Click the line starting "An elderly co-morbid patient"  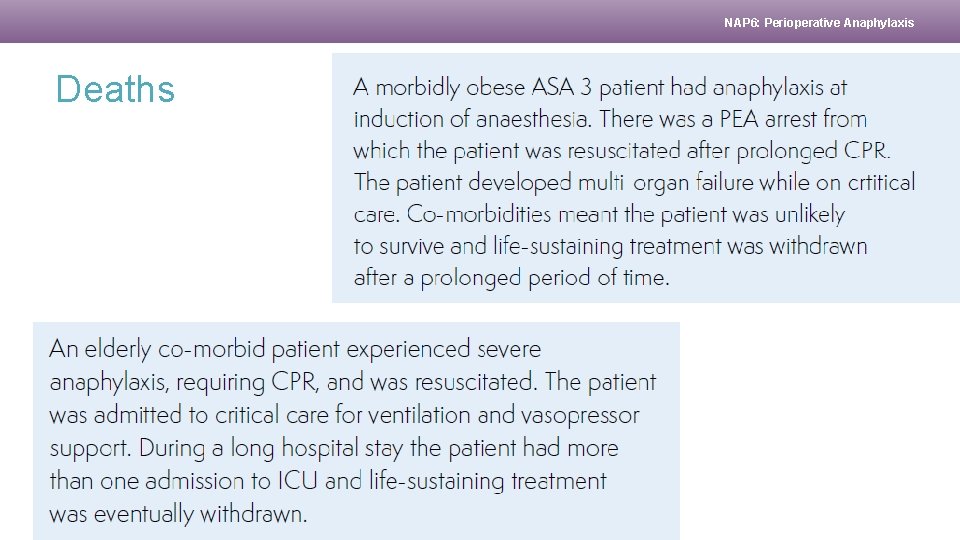coord(295,349)
